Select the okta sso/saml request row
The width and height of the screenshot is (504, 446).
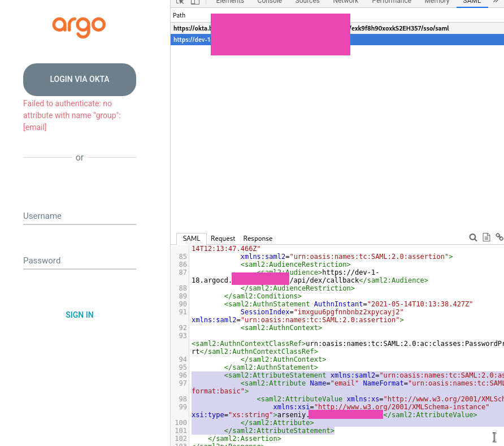click(337, 28)
